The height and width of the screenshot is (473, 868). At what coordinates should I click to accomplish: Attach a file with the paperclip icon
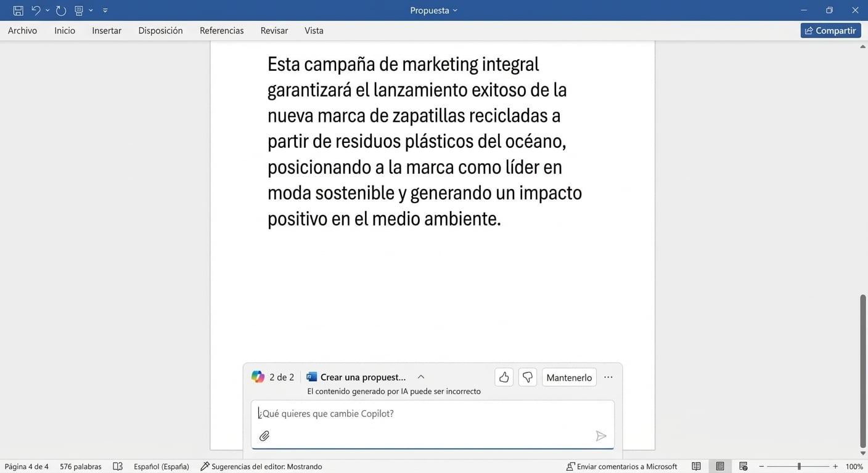pyautogui.click(x=264, y=436)
